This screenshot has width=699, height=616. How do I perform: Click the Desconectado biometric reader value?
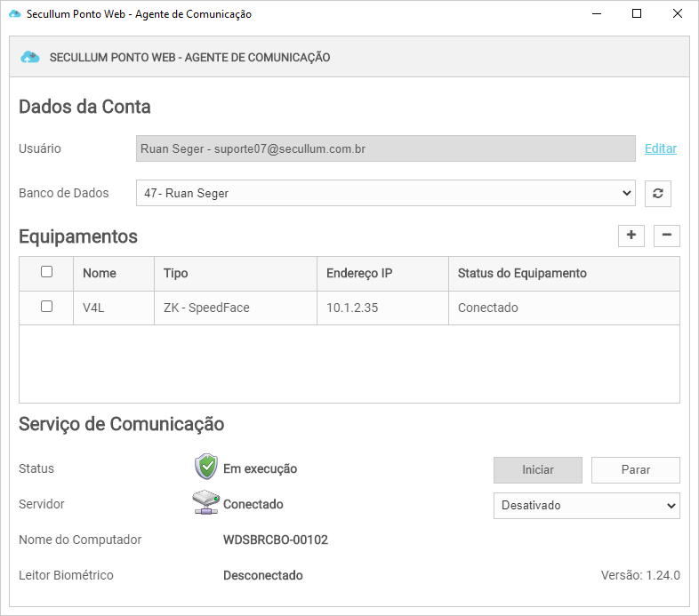click(x=263, y=575)
